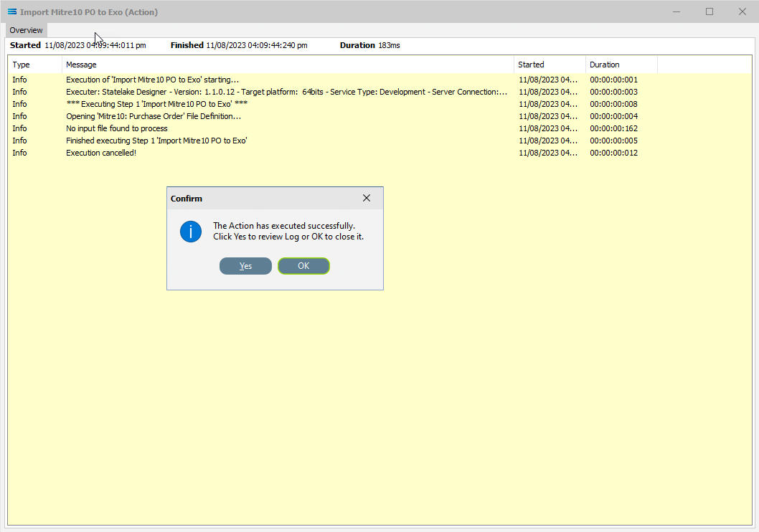Sort by the Started column header
The image size is (759, 532).
[550, 65]
